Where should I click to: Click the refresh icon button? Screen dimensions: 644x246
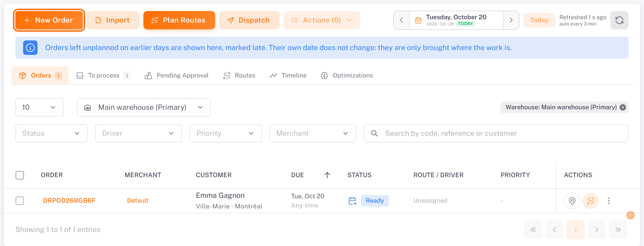pyautogui.click(x=619, y=20)
